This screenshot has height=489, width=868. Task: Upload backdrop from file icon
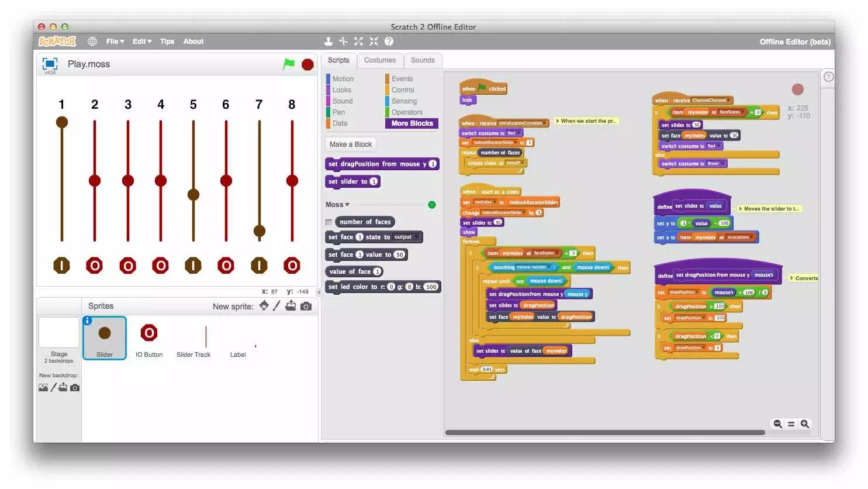point(63,387)
